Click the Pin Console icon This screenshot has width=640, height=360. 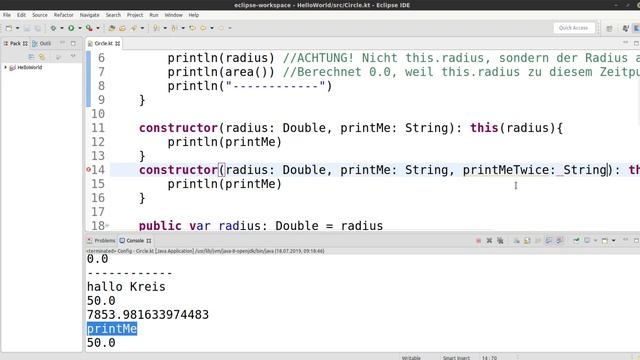(576, 241)
